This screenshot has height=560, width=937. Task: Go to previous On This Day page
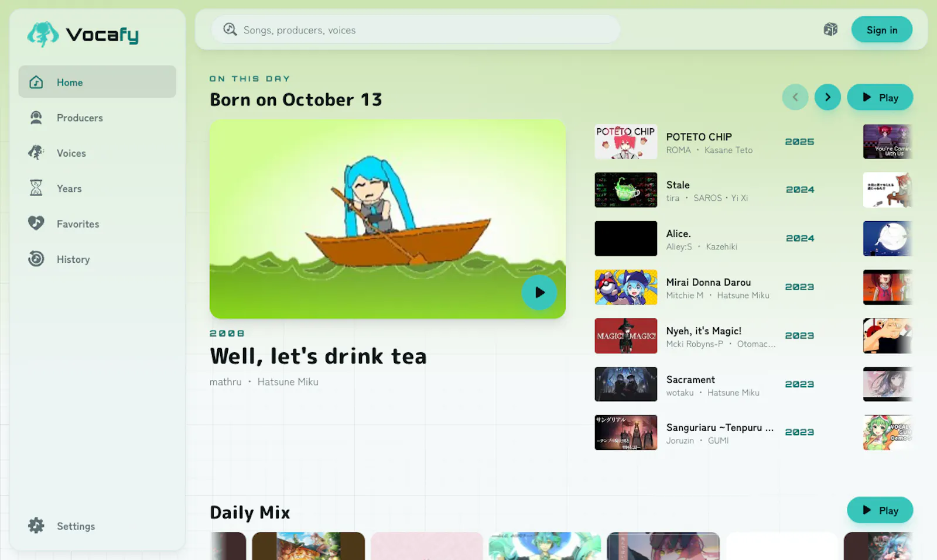pos(795,97)
